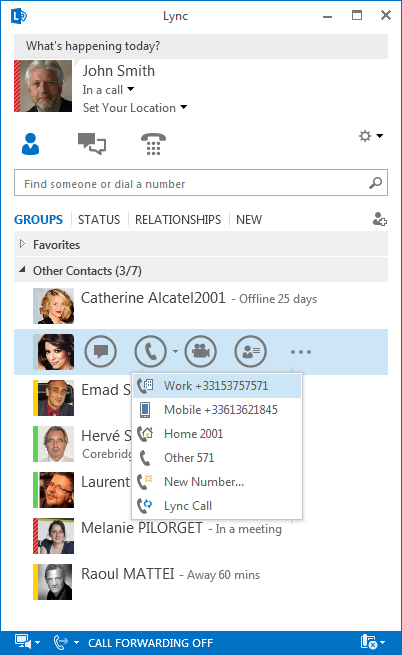Click Laurent's contact photo

tap(56, 490)
